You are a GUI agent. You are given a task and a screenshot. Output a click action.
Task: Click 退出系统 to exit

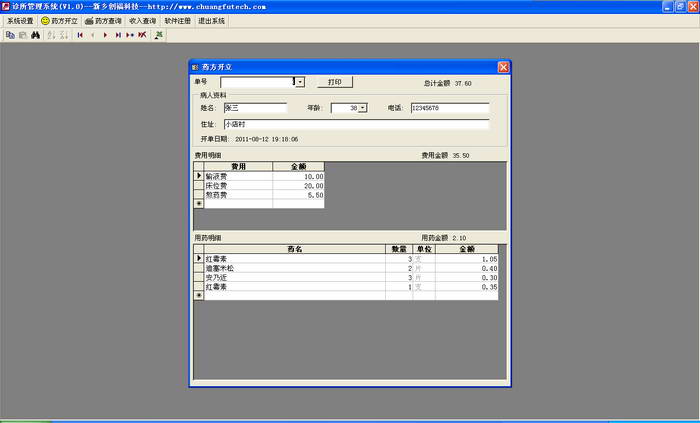tap(213, 20)
